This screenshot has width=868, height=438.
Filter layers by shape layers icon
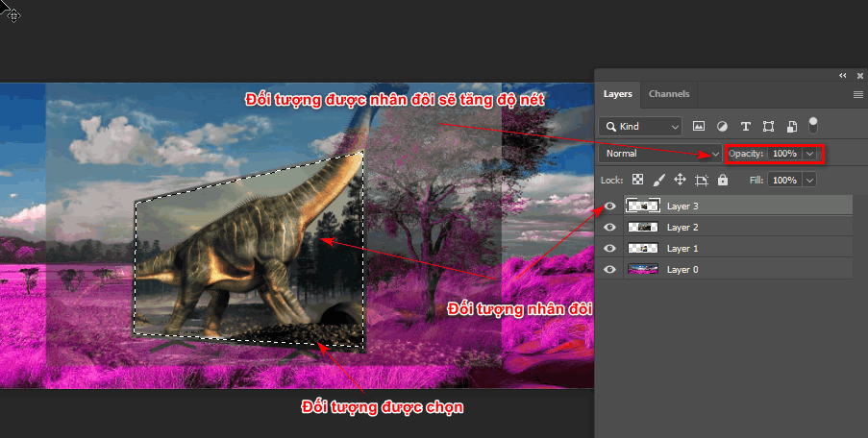coord(768,126)
